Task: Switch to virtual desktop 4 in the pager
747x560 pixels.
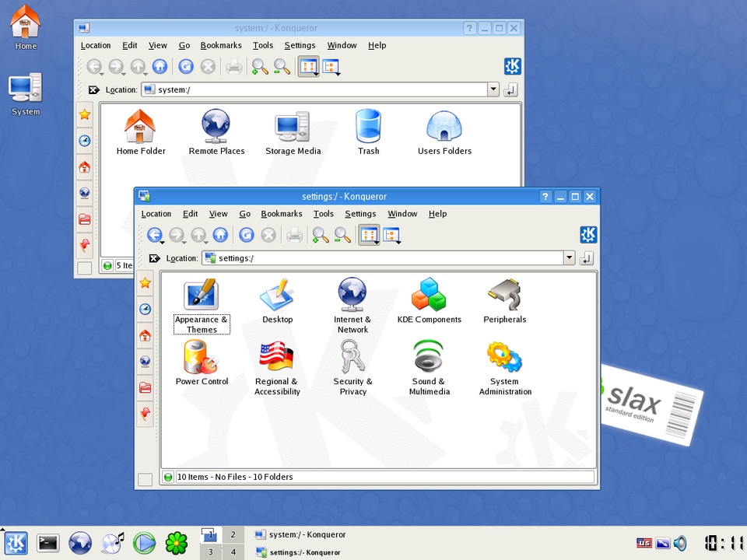Action: [x=233, y=552]
